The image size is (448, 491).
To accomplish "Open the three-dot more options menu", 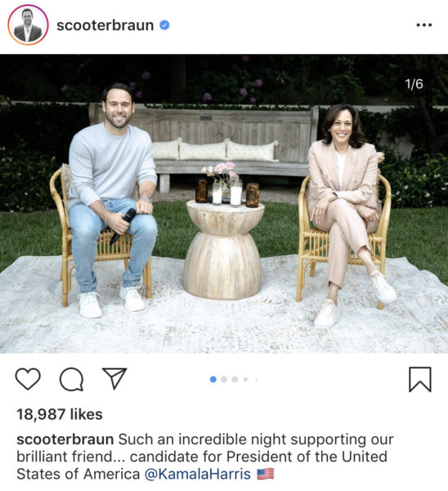I will (x=424, y=25).
